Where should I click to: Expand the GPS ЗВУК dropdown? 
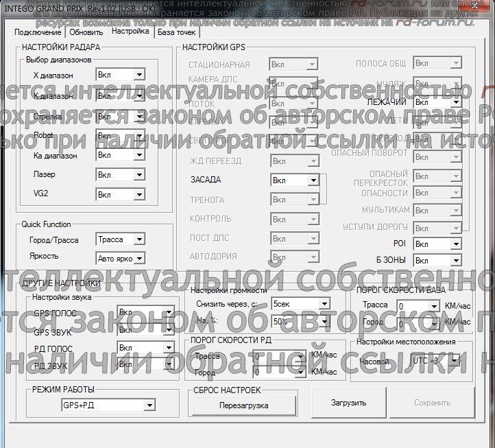[146, 330]
